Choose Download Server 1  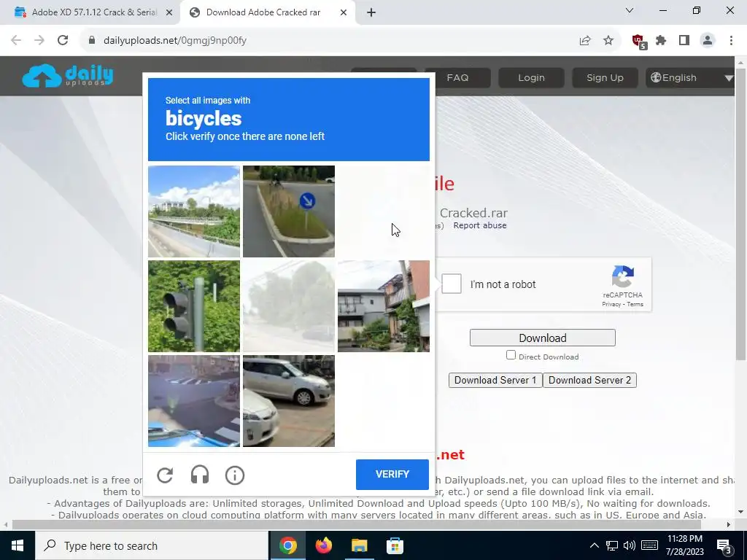pos(495,380)
